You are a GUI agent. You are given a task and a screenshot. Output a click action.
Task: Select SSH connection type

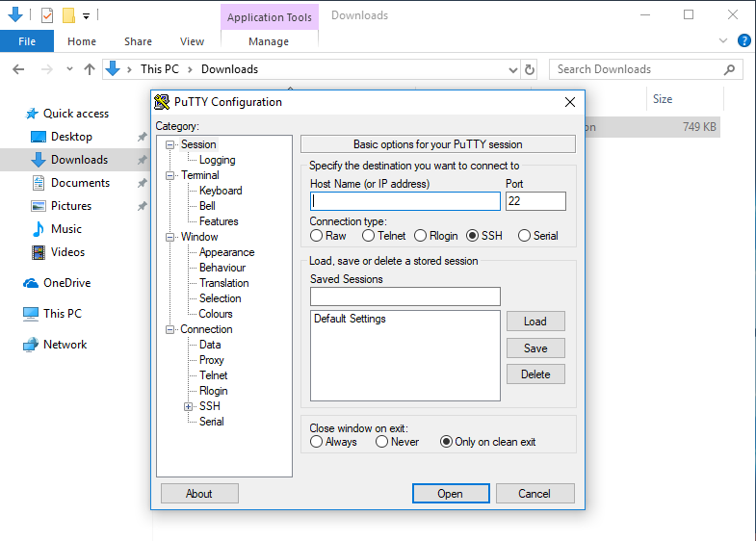coord(473,236)
